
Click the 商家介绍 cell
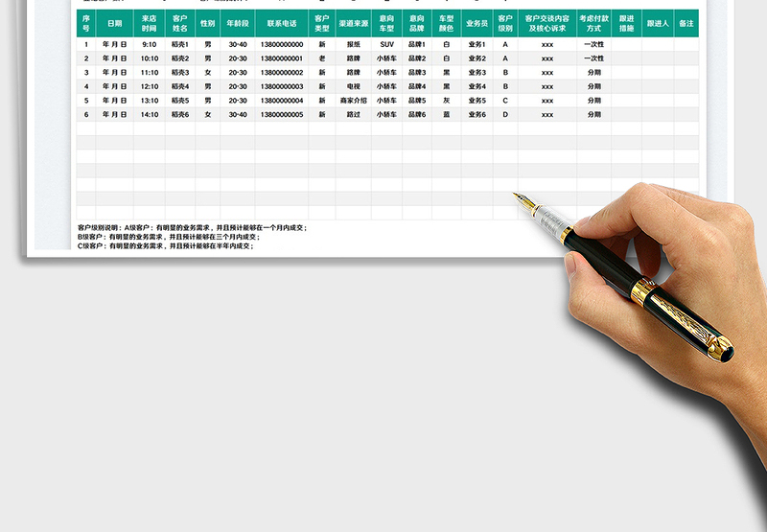[354, 101]
